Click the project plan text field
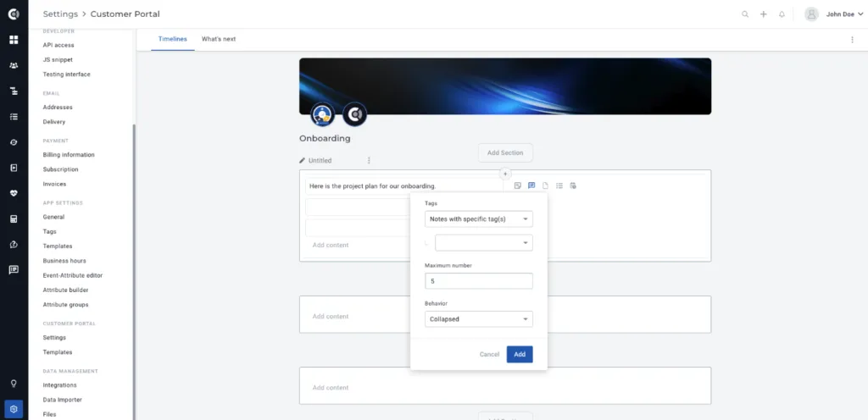Image resolution: width=868 pixels, height=420 pixels. 404,186
